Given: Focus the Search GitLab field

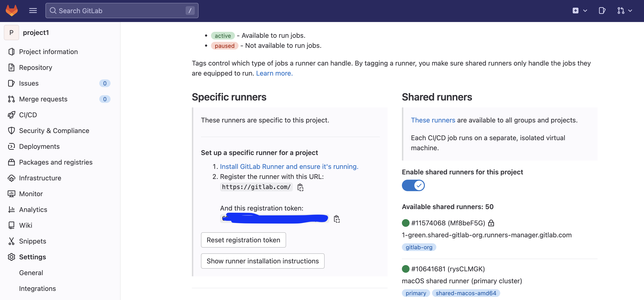Looking at the screenshot, I should (x=122, y=11).
